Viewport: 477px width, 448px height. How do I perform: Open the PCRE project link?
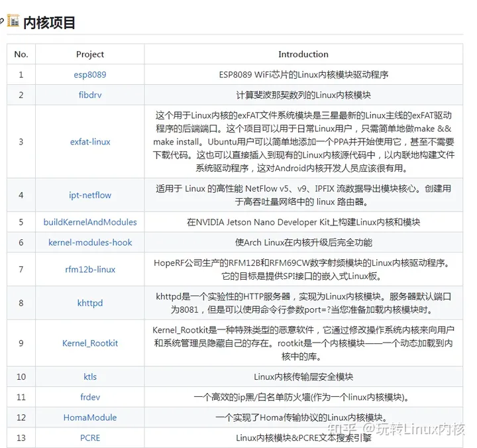click(90, 438)
